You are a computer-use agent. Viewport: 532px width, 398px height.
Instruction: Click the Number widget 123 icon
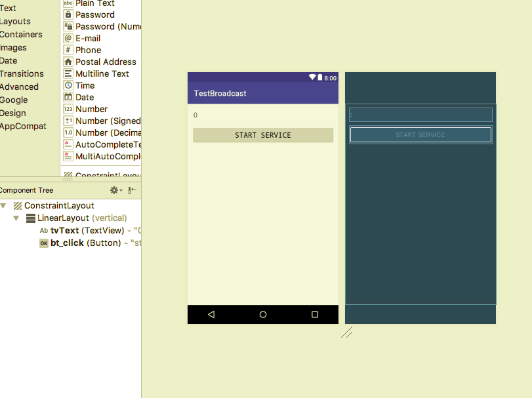click(x=68, y=109)
